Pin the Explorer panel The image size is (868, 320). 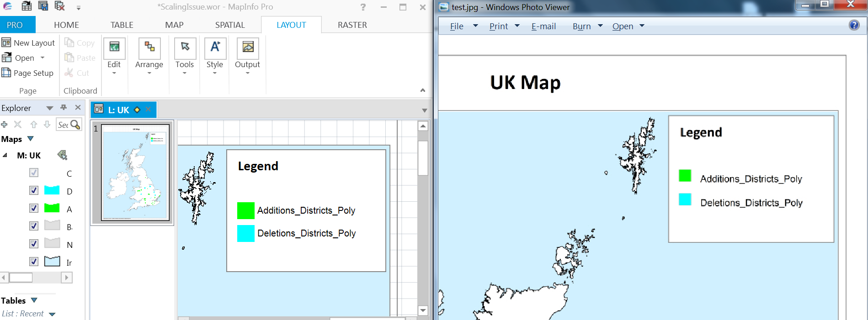click(64, 108)
